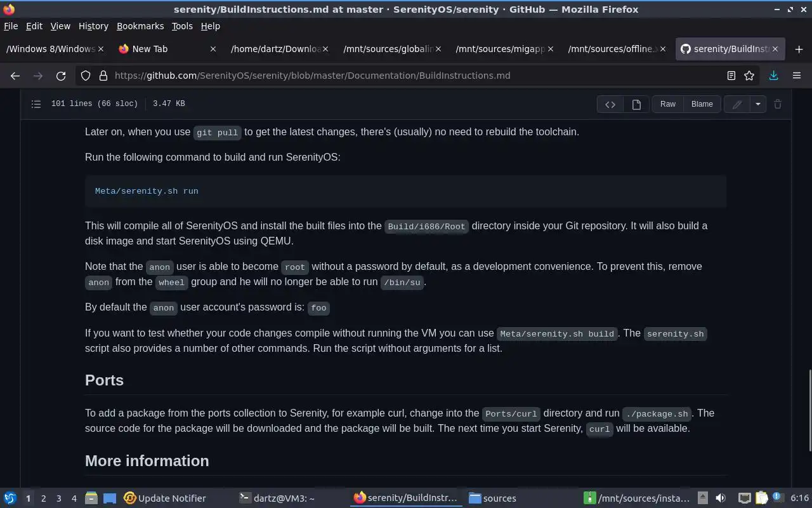This screenshot has height=508, width=812.
Task: Open the Raw file view
Action: (668, 104)
